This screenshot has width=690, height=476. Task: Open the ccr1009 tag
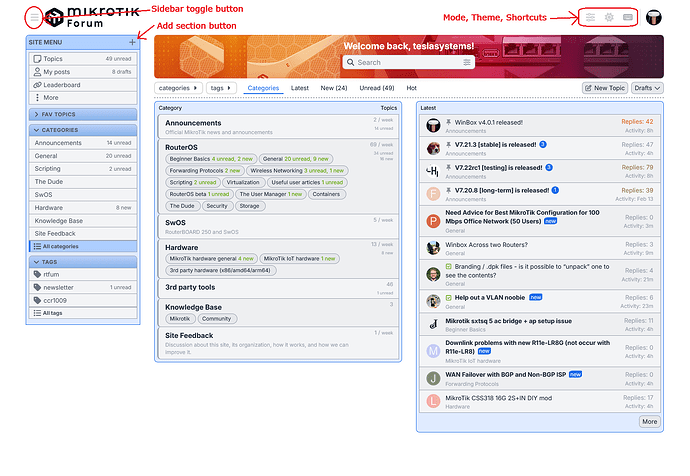coord(83,300)
